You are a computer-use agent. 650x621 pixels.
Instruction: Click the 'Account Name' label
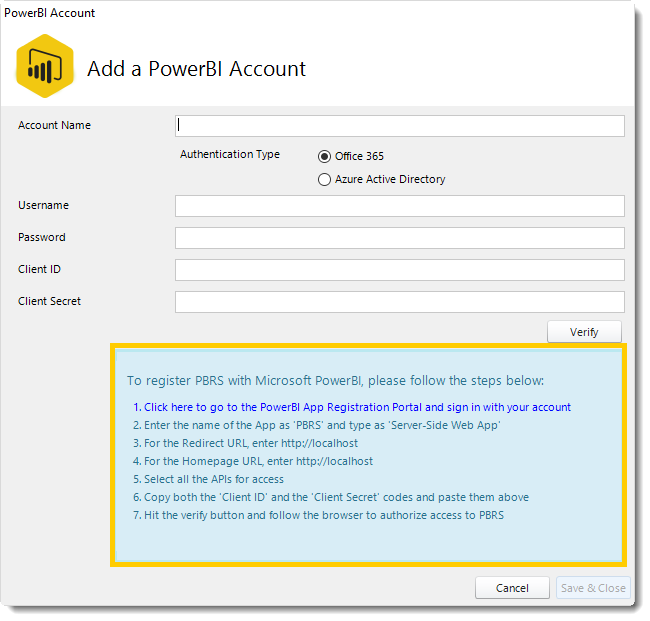point(54,125)
